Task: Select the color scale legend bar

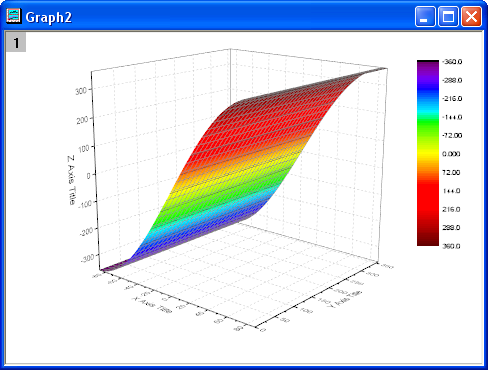Action: click(428, 153)
